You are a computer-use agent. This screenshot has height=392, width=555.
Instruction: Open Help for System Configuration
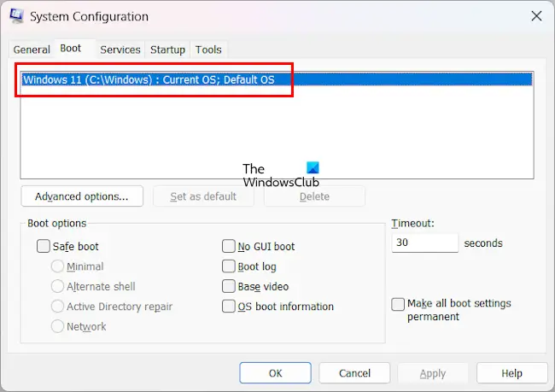pos(511,373)
